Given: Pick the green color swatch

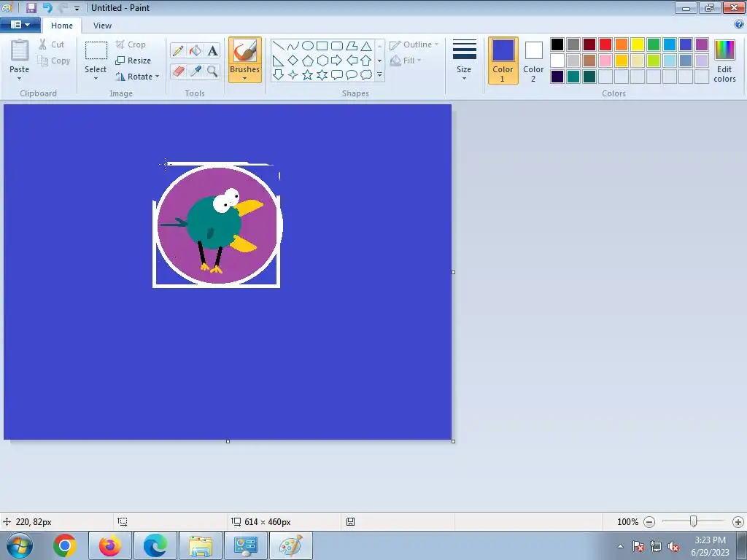Looking at the screenshot, I should click(x=654, y=44).
